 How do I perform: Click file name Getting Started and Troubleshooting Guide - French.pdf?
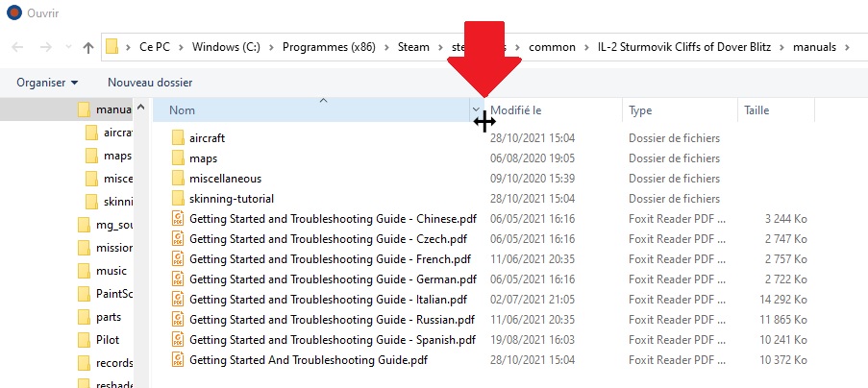pos(330,258)
